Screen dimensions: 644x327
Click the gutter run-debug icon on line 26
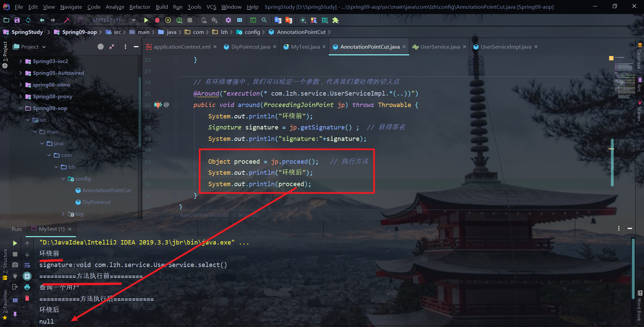(x=158, y=105)
